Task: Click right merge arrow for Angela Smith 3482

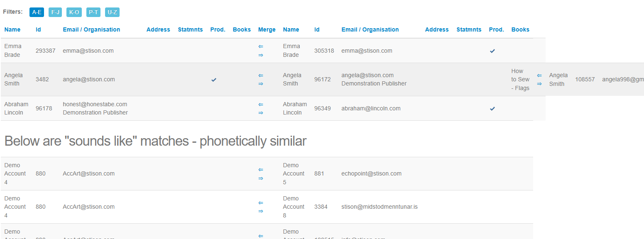Action: pyautogui.click(x=260, y=84)
